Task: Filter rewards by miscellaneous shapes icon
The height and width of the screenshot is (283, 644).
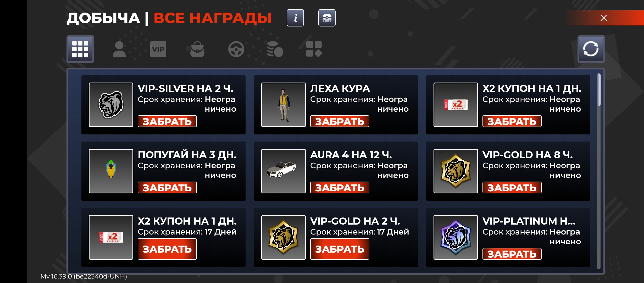Action: click(x=314, y=49)
